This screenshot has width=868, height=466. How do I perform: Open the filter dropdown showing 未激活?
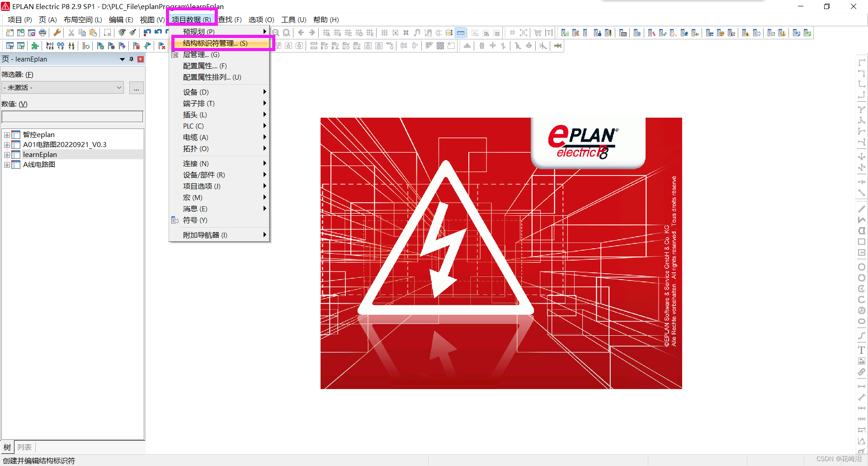(x=63, y=87)
